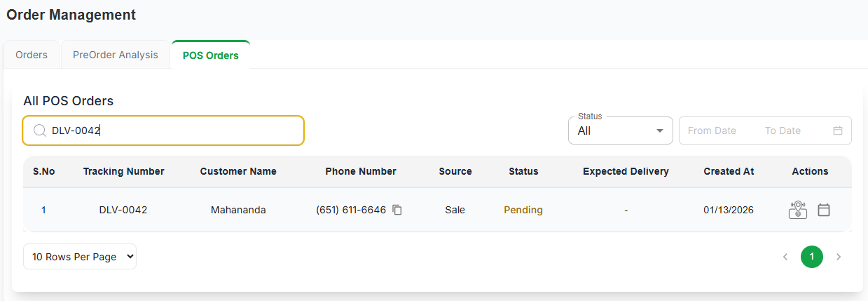Screen dimensions: 868x301
Task: Click the Pending status label
Action: [x=523, y=210]
